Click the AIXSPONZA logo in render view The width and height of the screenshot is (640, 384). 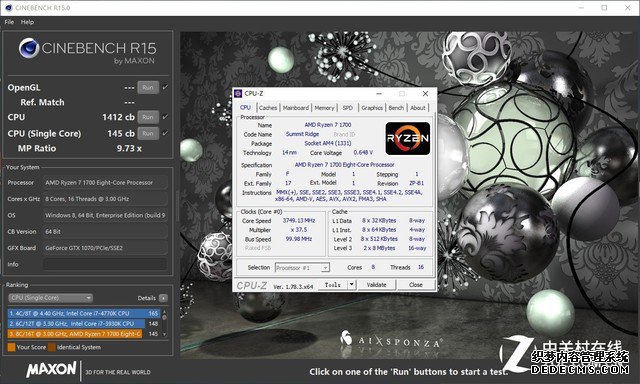click(x=391, y=341)
